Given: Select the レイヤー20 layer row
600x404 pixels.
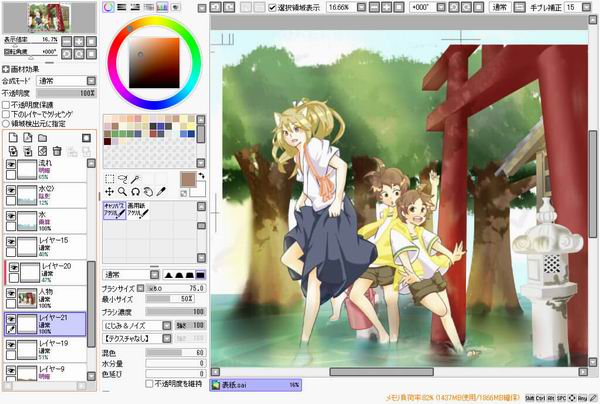Looking at the screenshot, I should click(x=46, y=272).
